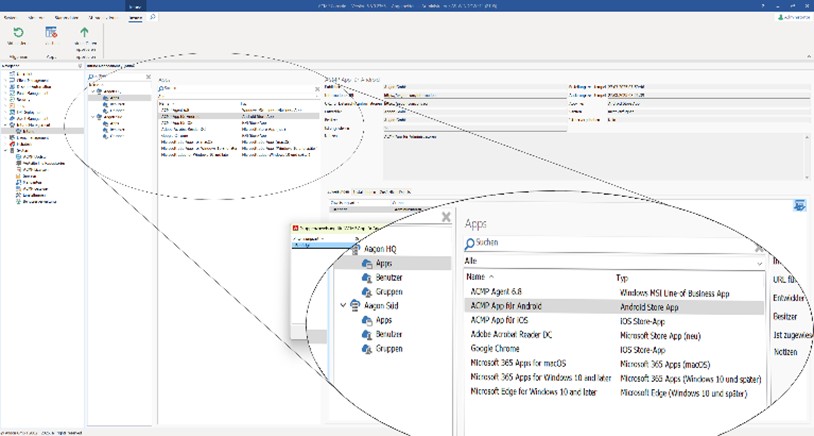Click the green upward arrow ribbon icon
This screenshot has width=814, height=436.
86,32
